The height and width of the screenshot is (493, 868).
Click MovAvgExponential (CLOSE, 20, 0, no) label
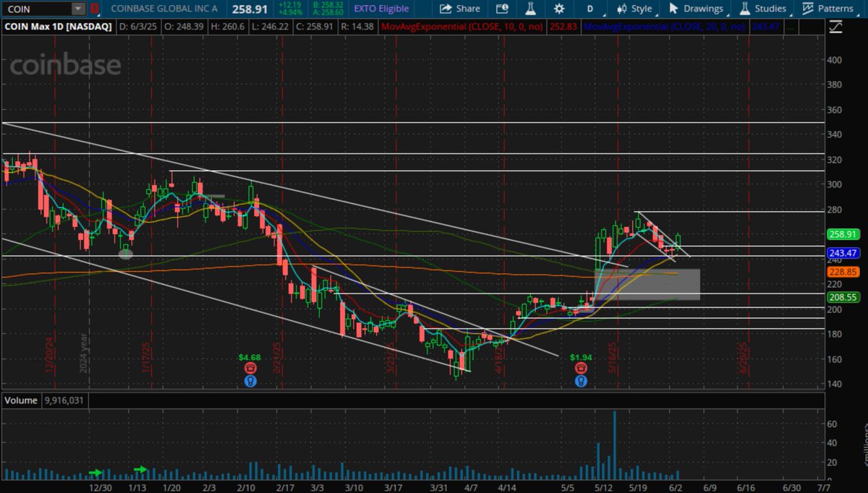coord(664,26)
